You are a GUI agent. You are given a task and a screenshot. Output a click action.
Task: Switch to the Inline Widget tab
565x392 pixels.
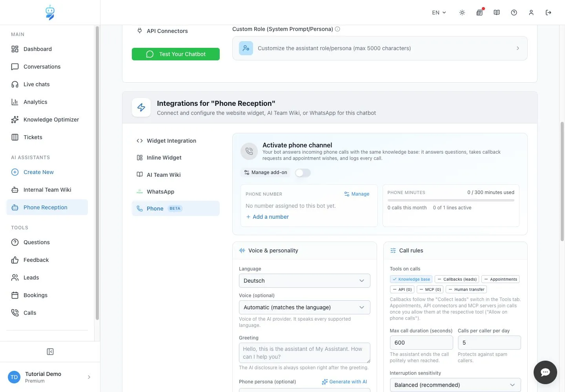(176, 158)
